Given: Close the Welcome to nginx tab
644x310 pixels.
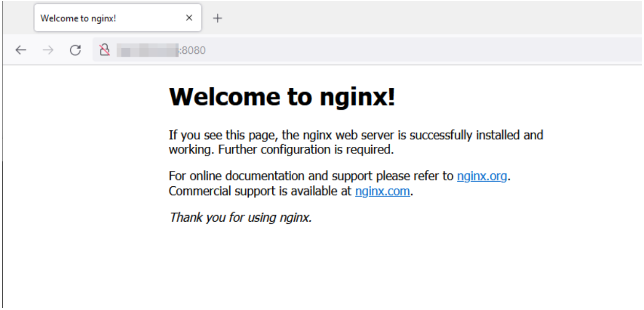Looking at the screenshot, I should pyautogui.click(x=189, y=17).
